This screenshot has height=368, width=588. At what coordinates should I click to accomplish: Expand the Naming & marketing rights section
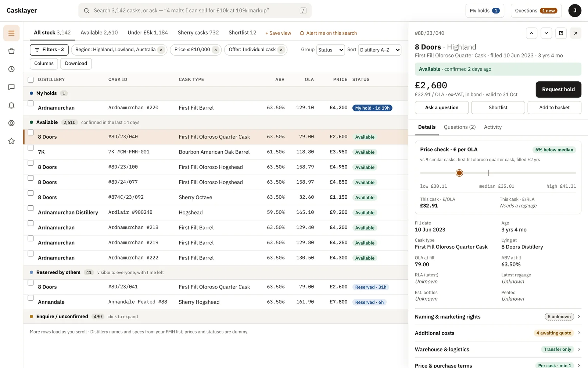pyautogui.click(x=498, y=316)
